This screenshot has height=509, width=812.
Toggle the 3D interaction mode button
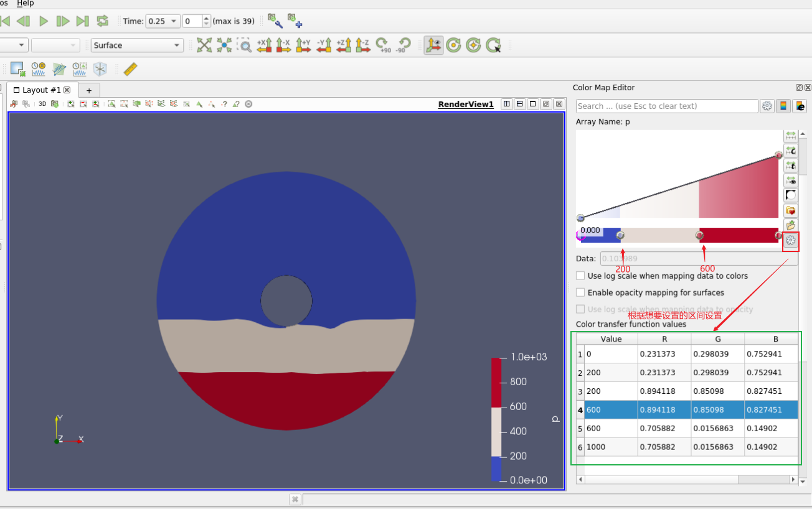(42, 104)
